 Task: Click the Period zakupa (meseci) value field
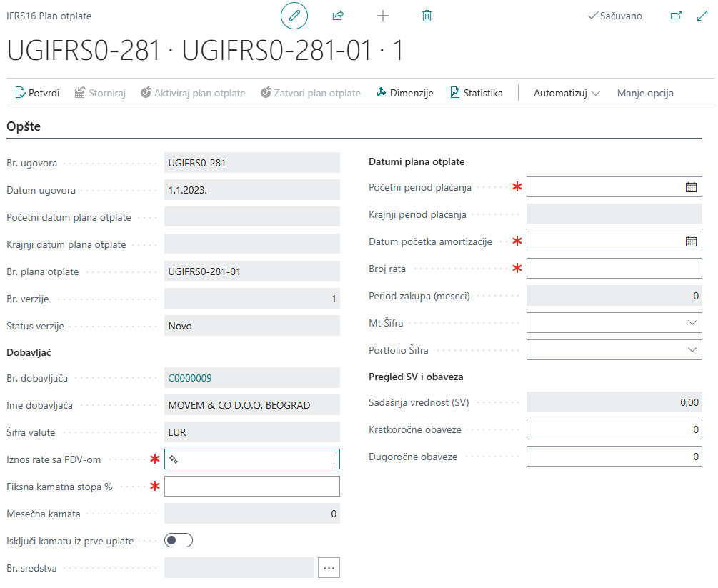(x=614, y=295)
